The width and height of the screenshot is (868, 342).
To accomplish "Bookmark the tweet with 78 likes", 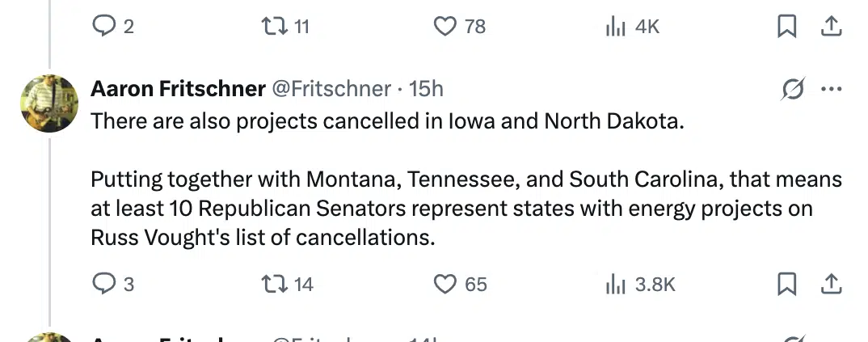I will pyautogui.click(x=785, y=27).
